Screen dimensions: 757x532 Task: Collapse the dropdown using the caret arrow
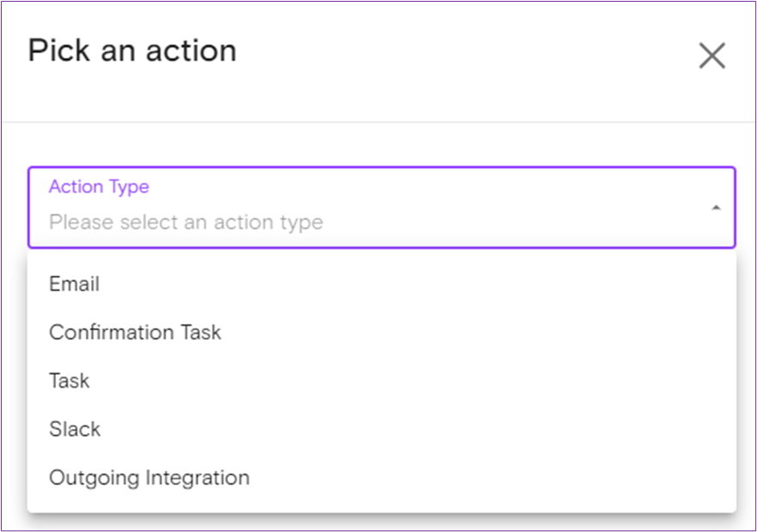716,207
